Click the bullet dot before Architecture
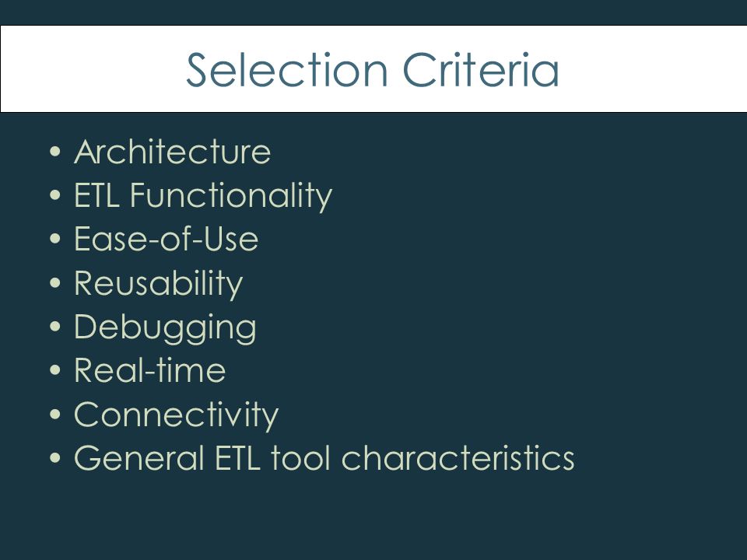747x560 pixels. coord(55,152)
